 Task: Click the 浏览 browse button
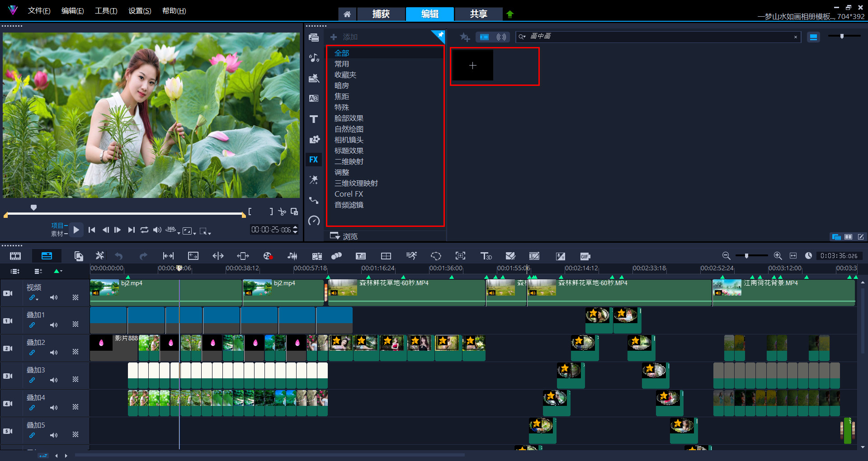coord(344,236)
